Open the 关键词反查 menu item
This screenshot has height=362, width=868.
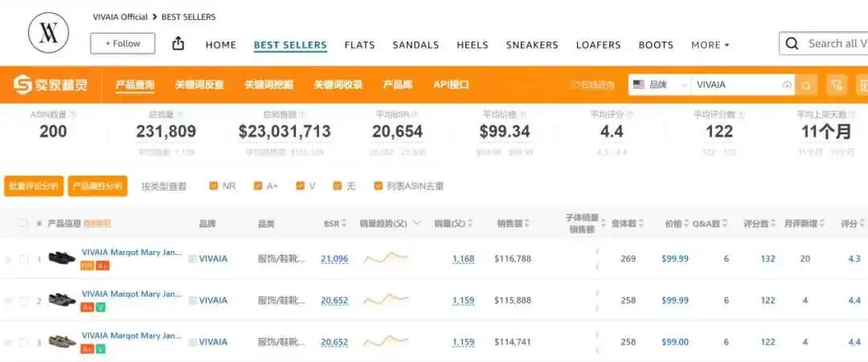click(199, 84)
